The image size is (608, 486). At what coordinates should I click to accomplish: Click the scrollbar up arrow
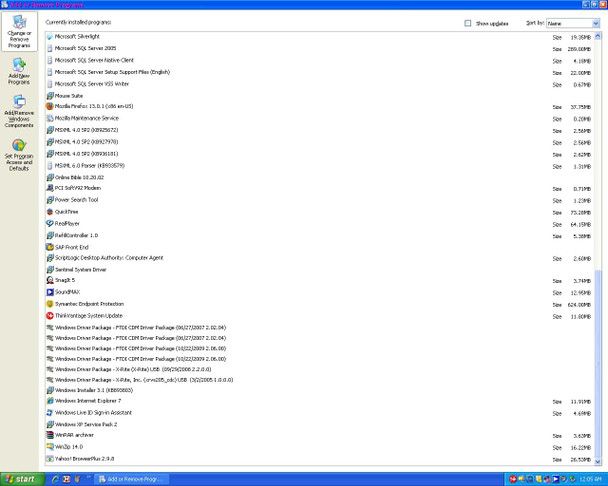tap(598, 36)
